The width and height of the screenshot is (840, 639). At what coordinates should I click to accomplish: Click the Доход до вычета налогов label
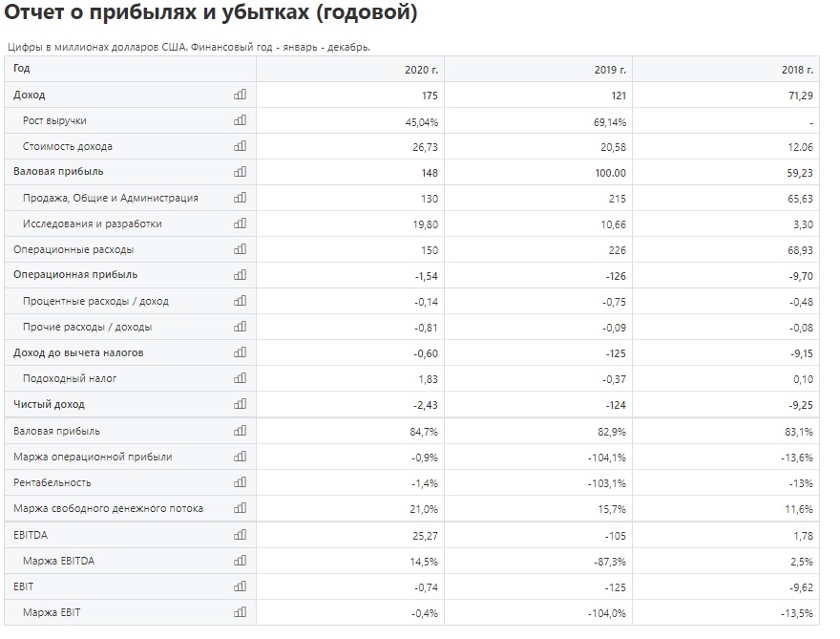[78, 352]
